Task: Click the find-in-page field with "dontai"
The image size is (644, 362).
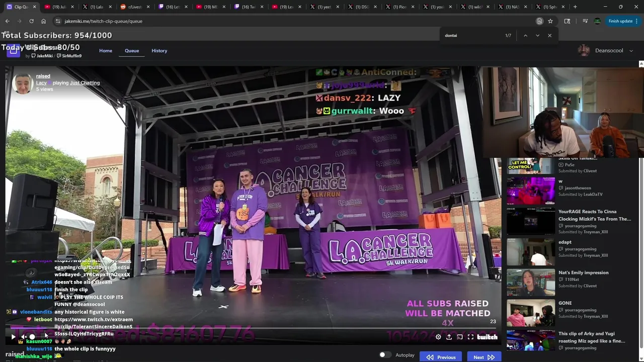Action: click(x=472, y=36)
